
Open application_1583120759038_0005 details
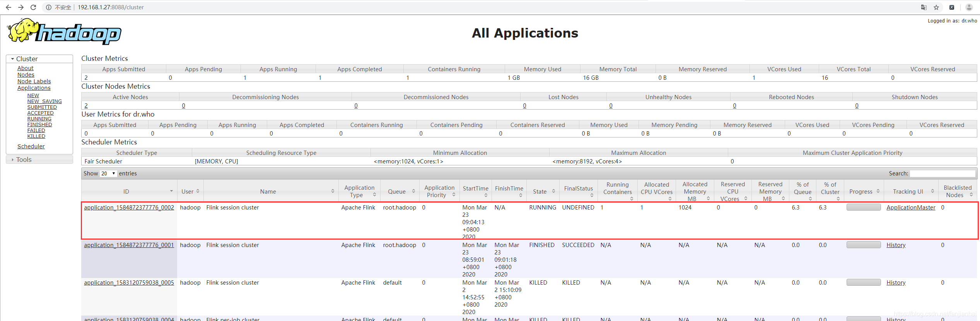tap(129, 283)
